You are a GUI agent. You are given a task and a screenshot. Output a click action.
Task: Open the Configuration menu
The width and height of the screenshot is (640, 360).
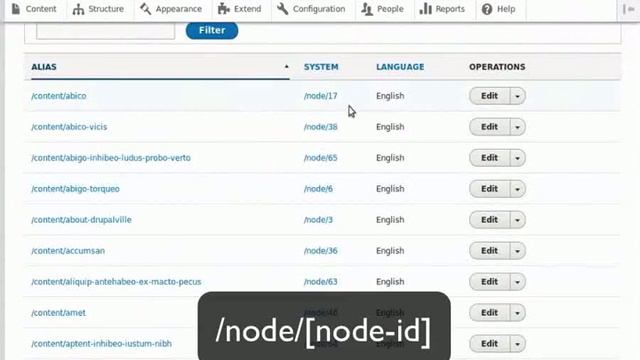(311, 9)
